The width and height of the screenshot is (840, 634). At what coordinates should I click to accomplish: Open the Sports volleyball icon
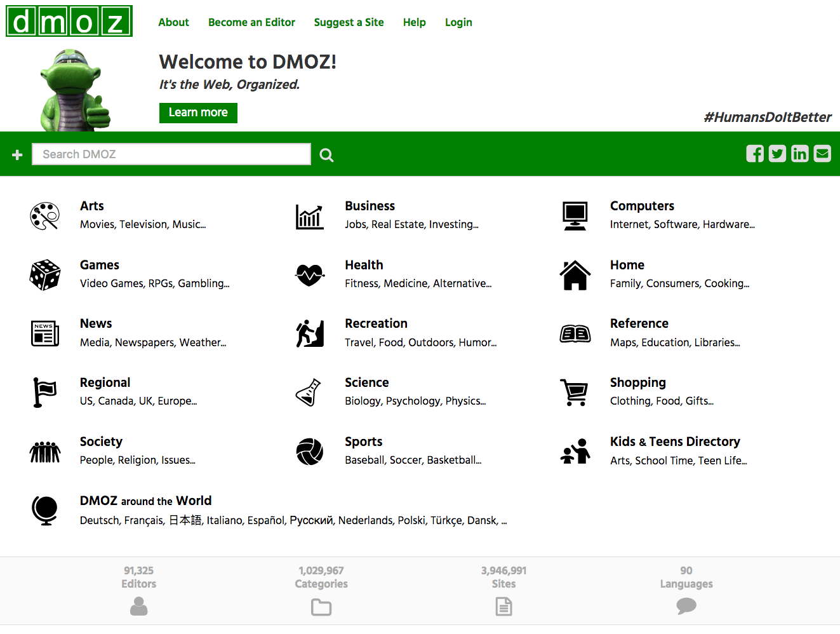pos(310,452)
